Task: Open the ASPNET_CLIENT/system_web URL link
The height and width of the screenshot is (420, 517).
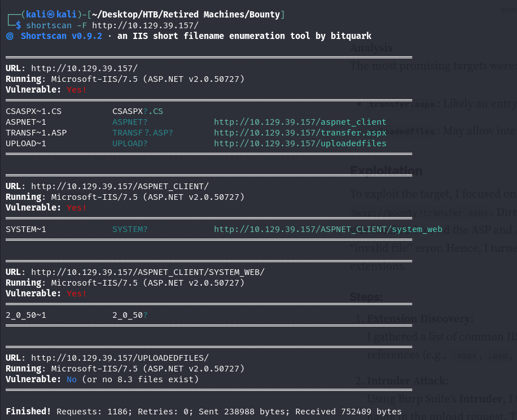Action: click(x=328, y=229)
